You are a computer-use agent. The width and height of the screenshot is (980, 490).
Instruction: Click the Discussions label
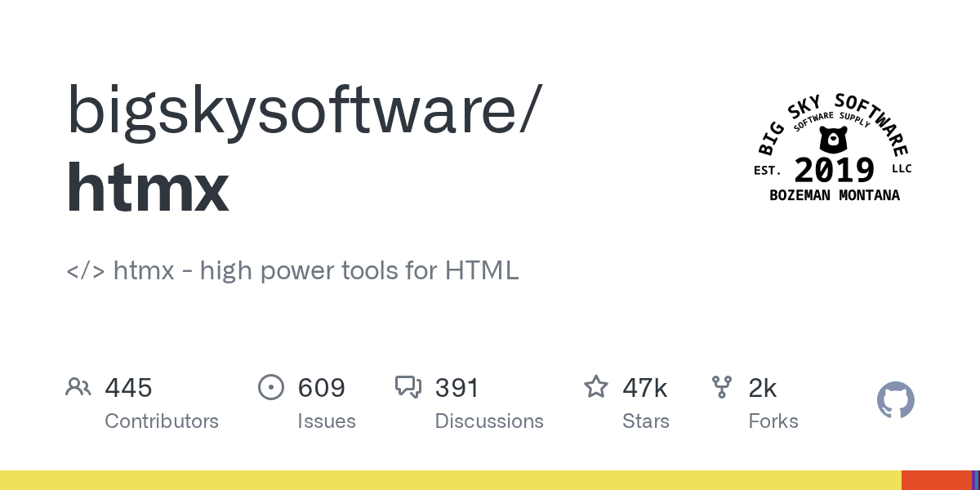[488, 421]
